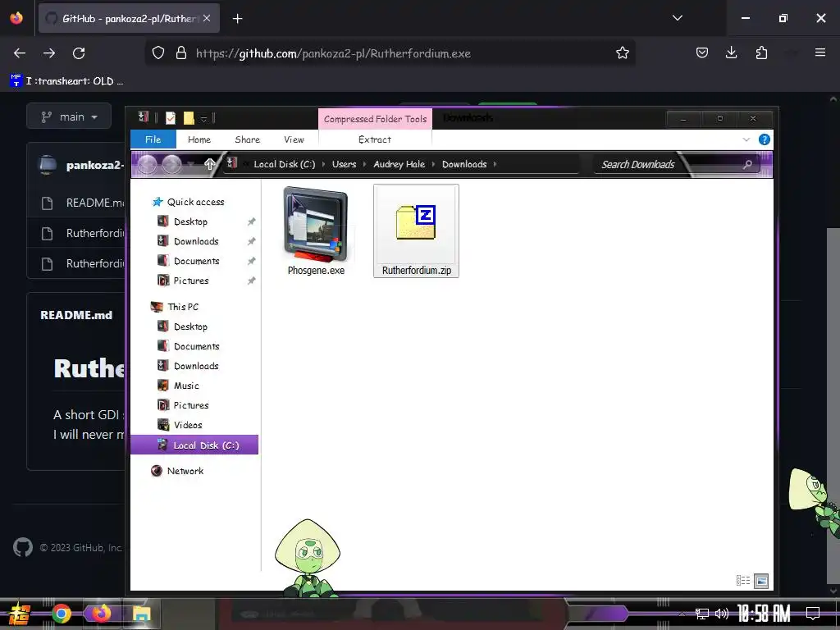This screenshot has height=630, width=840.
Task: Open the Start menu button
Action: click(x=19, y=614)
